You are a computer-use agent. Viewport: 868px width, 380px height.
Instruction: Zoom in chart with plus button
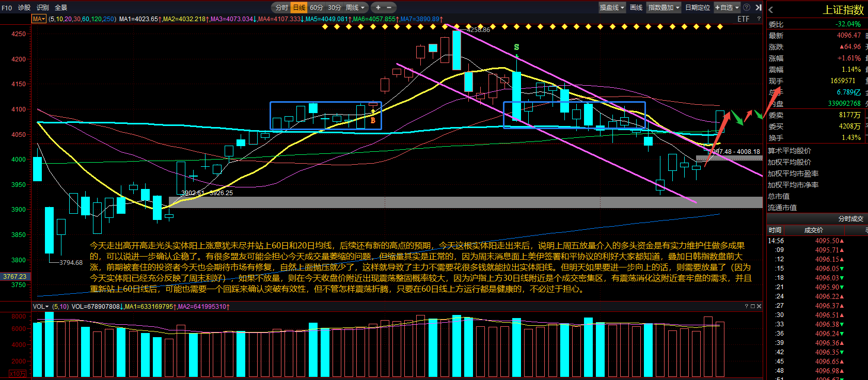378,7
